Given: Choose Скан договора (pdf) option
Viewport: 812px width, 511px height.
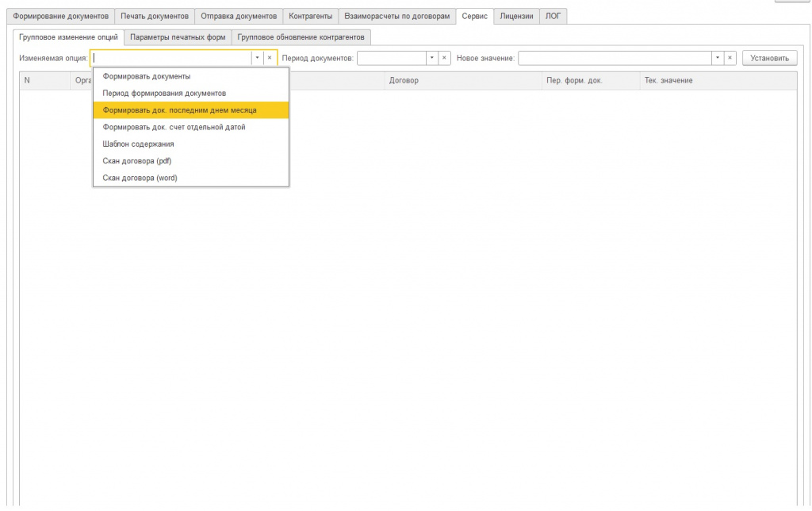Looking at the screenshot, I should click(190, 160).
